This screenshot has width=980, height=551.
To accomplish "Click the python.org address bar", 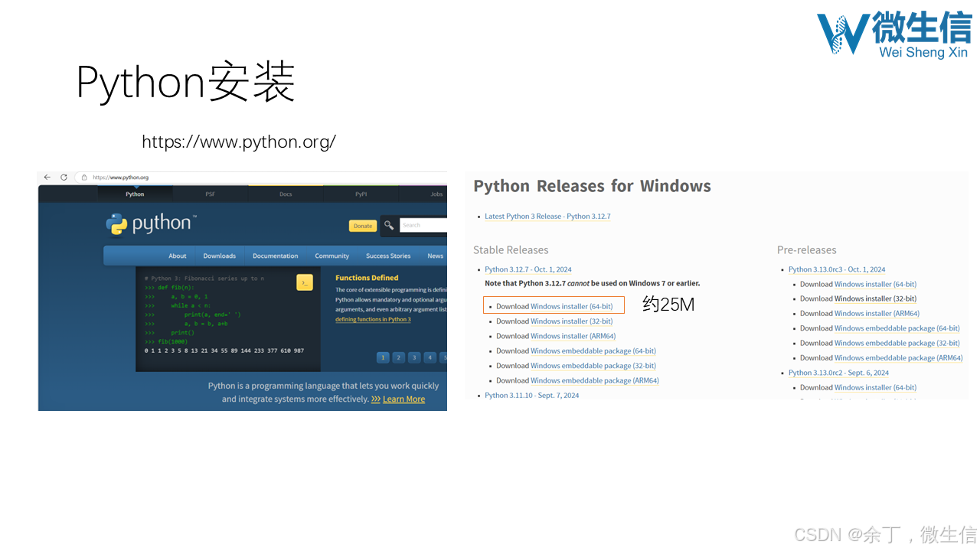I will (x=260, y=178).
